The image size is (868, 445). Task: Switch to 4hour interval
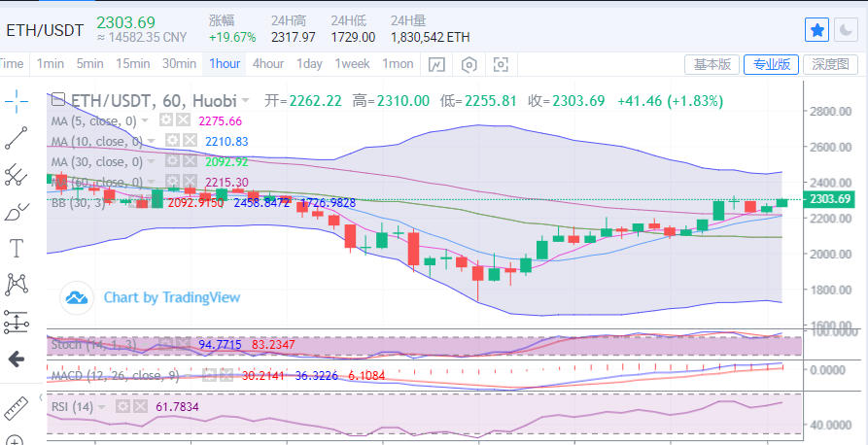point(268,64)
